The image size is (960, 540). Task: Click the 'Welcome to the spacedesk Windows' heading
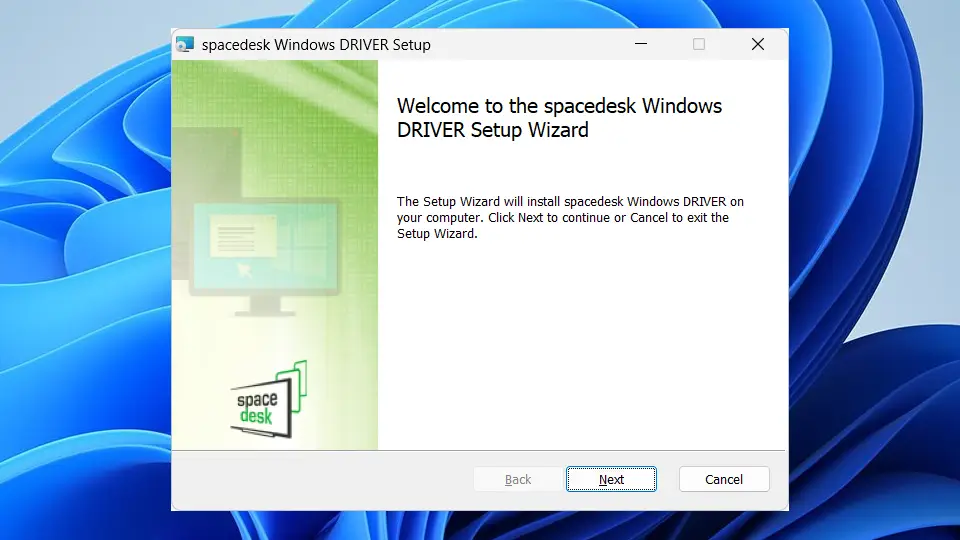tap(559, 118)
